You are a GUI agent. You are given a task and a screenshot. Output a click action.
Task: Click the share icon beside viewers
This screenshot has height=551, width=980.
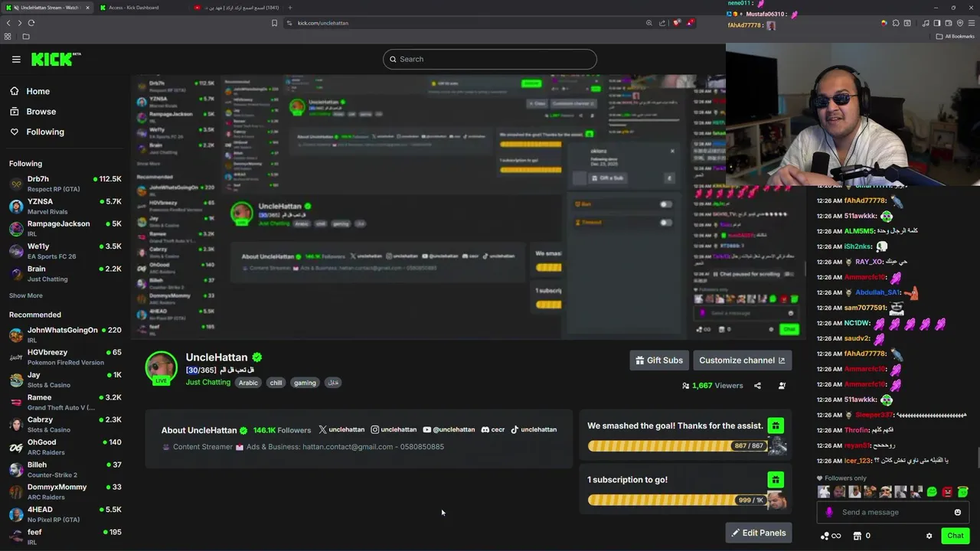757,386
